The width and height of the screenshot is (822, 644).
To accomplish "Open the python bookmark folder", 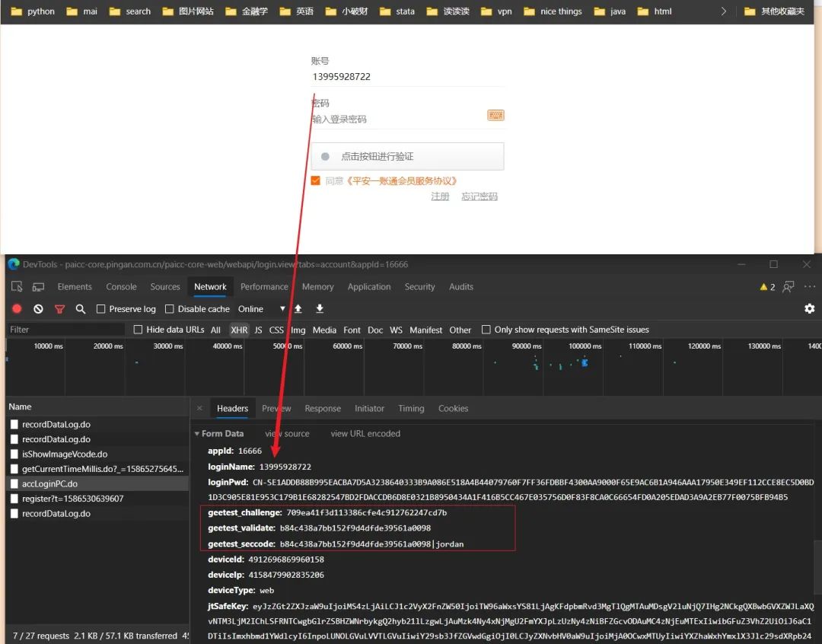I will 33,11.
